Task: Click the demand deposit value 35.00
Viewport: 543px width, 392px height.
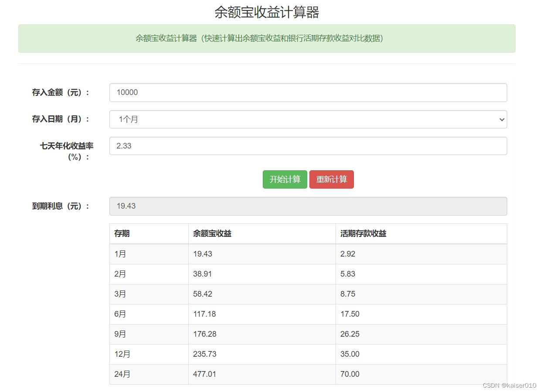Action: (x=350, y=354)
